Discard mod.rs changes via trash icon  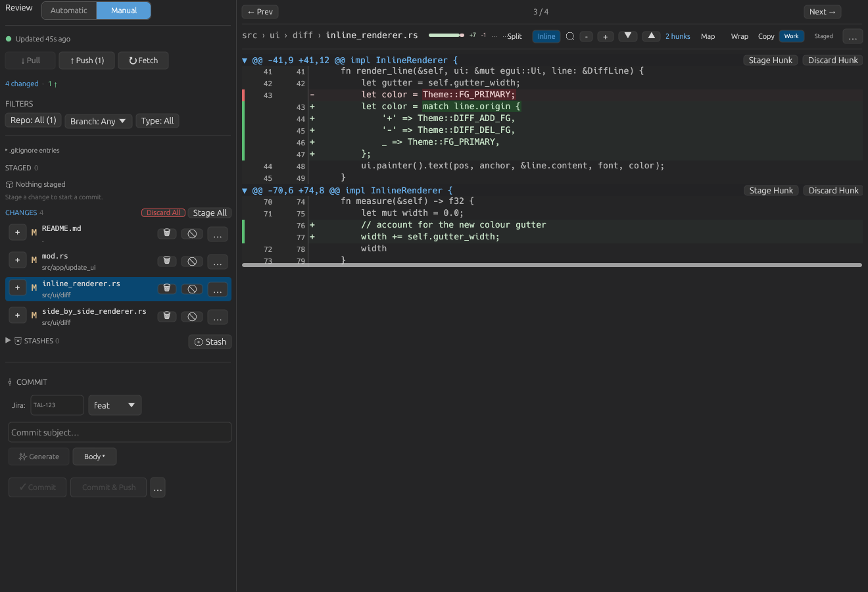click(x=167, y=260)
